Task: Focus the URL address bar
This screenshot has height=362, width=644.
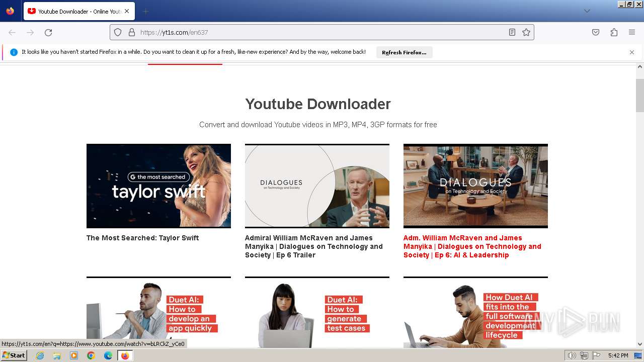Action: click(322, 32)
